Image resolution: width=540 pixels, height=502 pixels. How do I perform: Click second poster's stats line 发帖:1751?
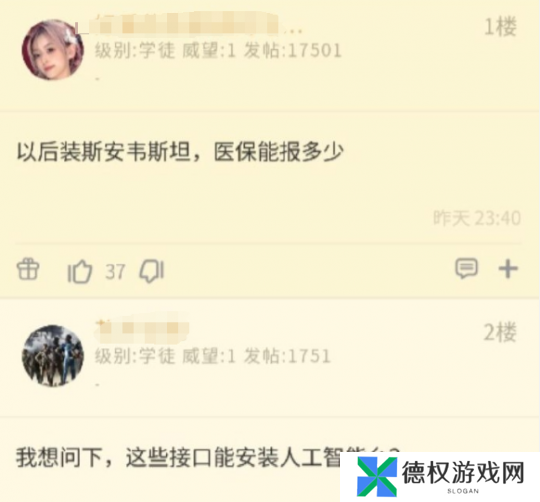[x=287, y=356]
